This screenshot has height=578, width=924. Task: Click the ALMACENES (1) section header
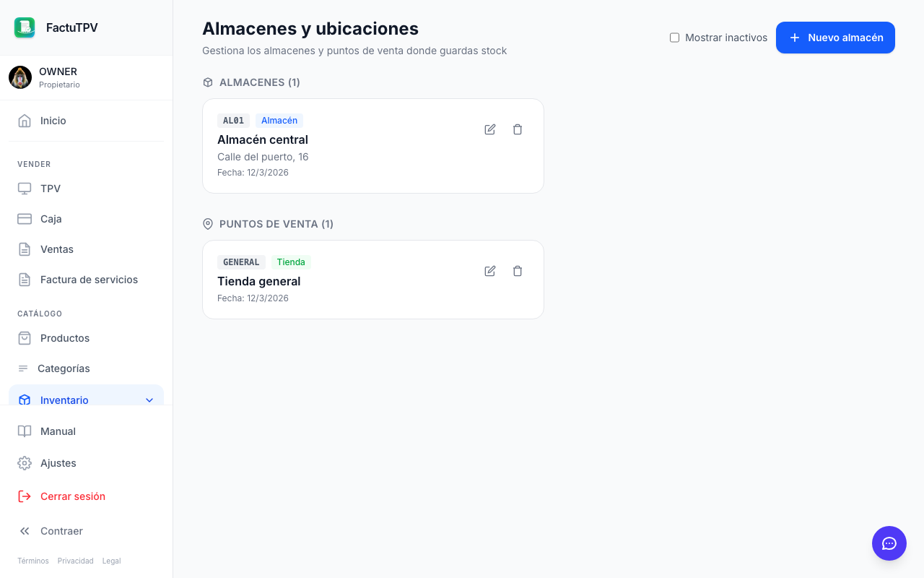coord(260,82)
